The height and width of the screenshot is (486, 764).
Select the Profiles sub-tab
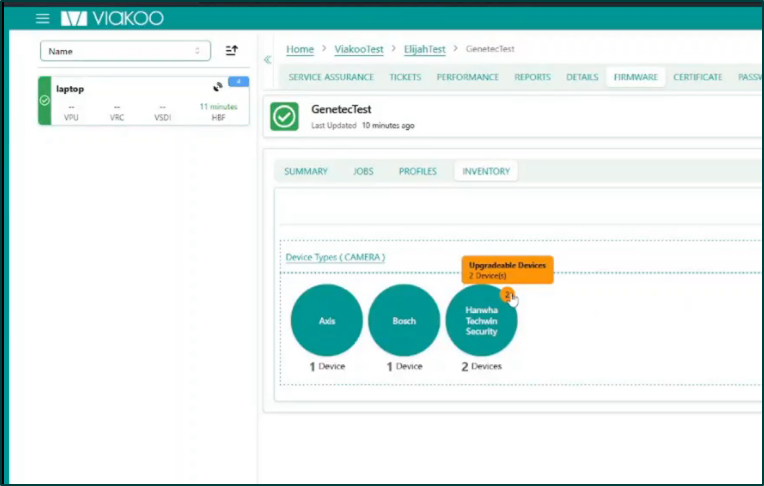coord(417,171)
